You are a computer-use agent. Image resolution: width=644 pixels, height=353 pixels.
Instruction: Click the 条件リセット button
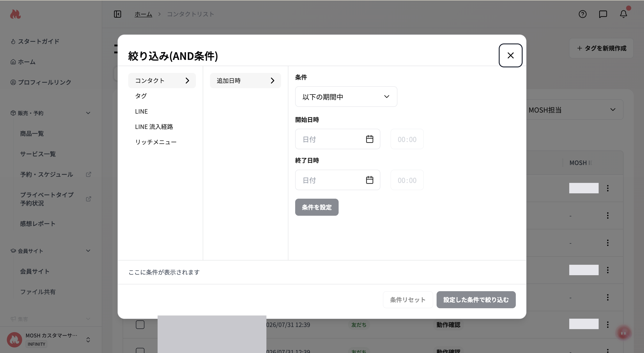click(408, 300)
